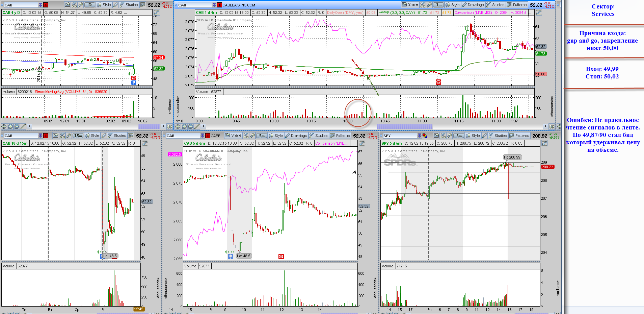Click the beaker quick-study icon on 1m chart
Screen dimensions: 644x314
423,5
